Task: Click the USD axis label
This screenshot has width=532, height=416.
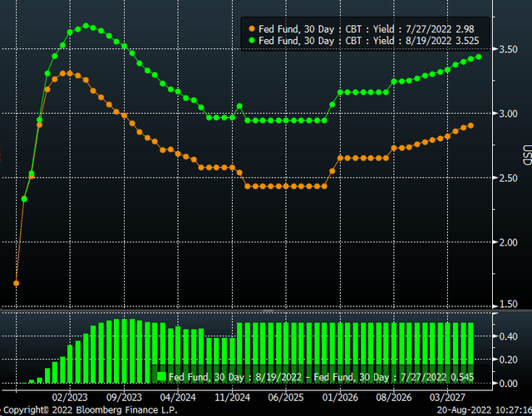Action: (527, 155)
